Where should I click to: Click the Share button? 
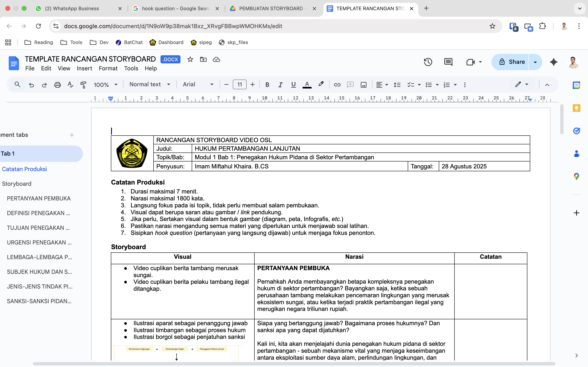click(x=510, y=62)
